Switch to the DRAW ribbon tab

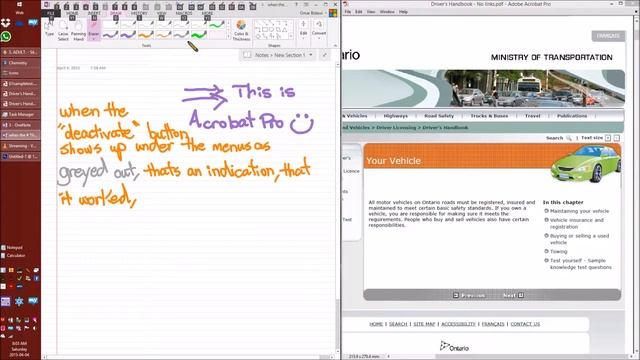[116, 13]
